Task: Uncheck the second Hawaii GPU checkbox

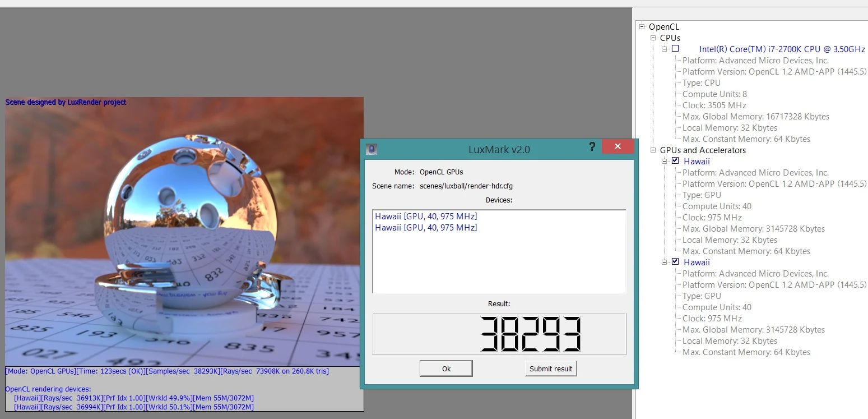Action: tap(675, 262)
